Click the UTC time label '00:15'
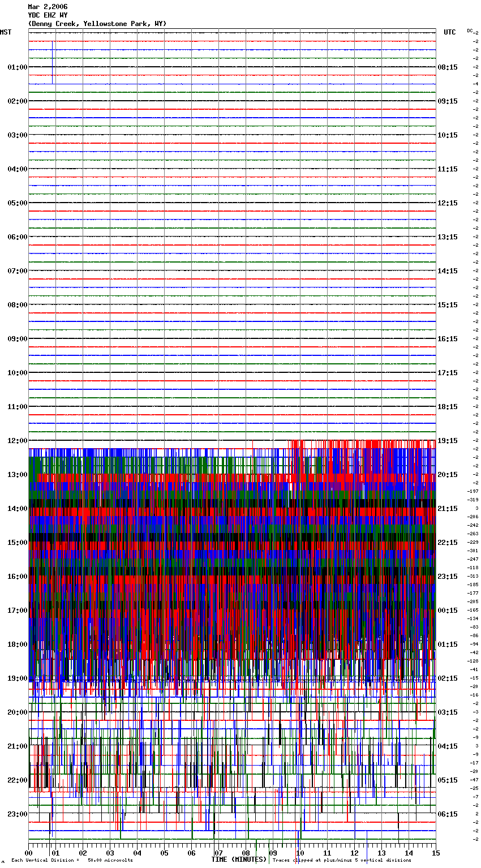The height and width of the screenshot is (868, 481). (448, 611)
